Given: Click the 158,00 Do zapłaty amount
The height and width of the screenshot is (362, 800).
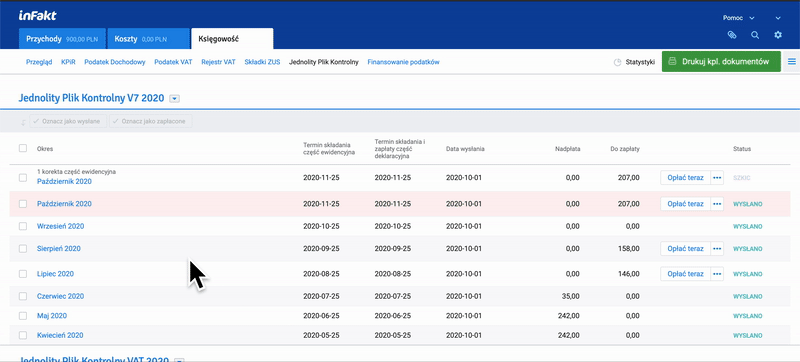Looking at the screenshot, I should click(x=629, y=249).
